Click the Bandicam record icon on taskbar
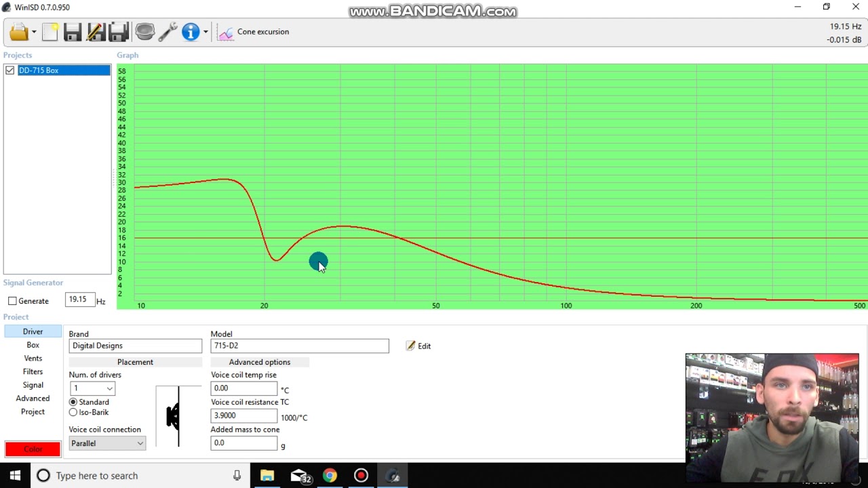Image resolution: width=868 pixels, height=488 pixels. pyautogui.click(x=361, y=476)
